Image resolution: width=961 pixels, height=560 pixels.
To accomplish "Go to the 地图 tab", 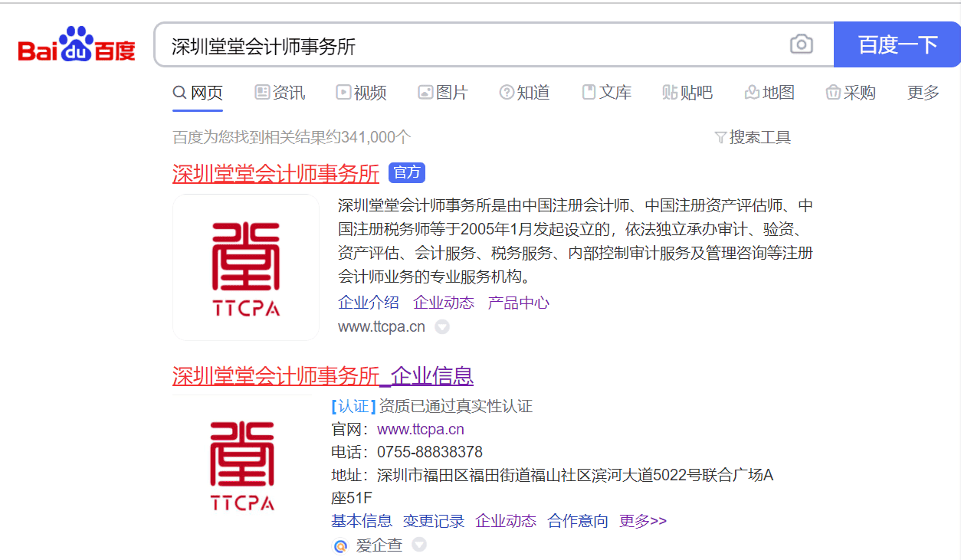I will coord(769,93).
